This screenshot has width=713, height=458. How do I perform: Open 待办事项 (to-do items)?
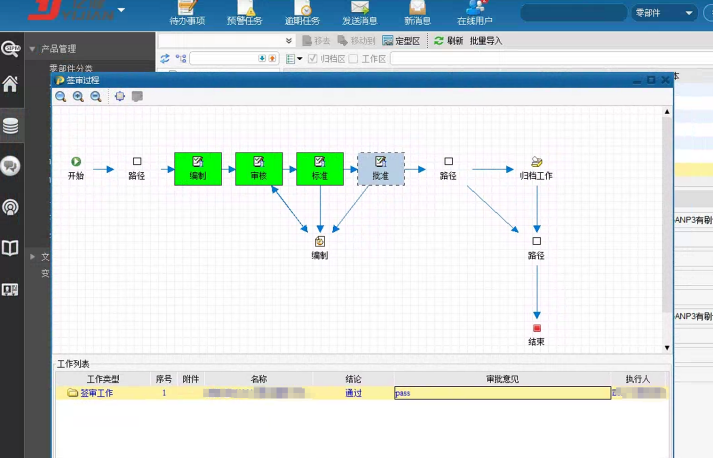coord(187,13)
